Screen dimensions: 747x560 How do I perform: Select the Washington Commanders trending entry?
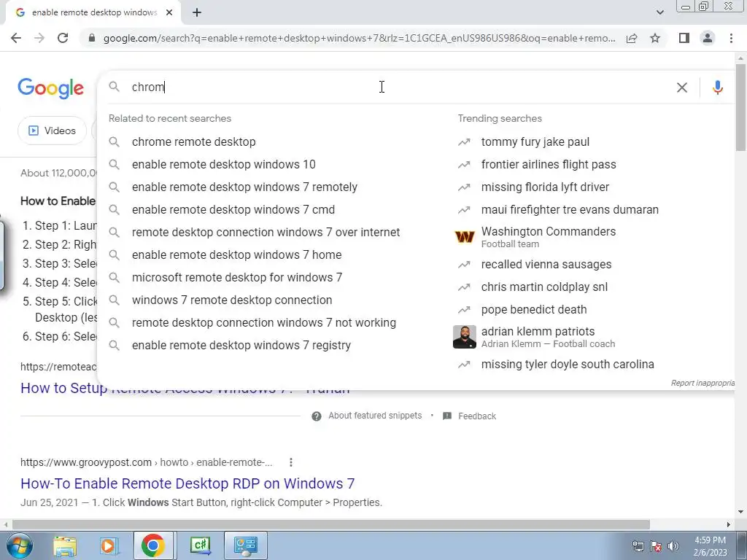[549, 237]
